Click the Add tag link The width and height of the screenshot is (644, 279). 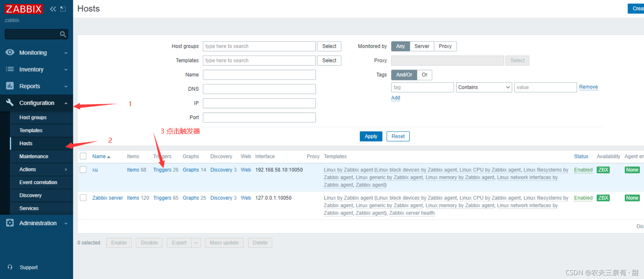tap(395, 98)
